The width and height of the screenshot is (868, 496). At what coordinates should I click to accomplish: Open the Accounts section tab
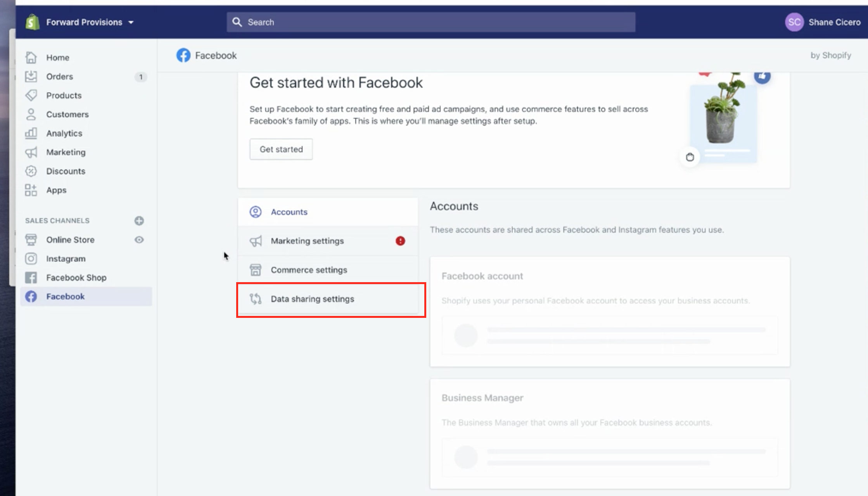coord(289,212)
